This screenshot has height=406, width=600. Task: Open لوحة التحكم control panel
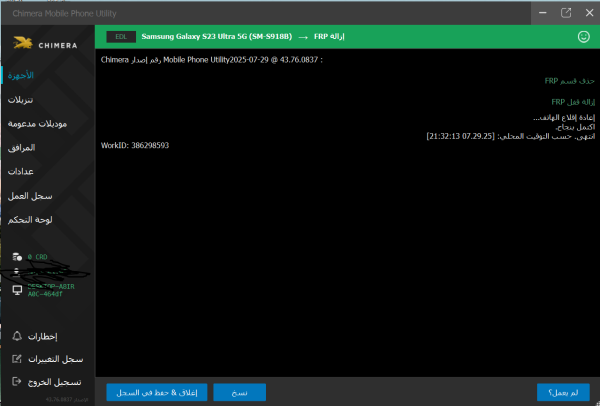30,220
